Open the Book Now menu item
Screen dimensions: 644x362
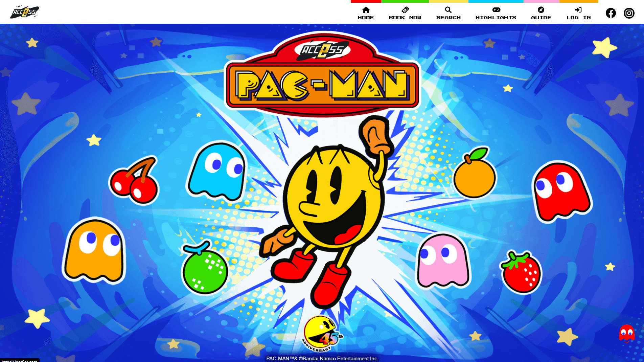tap(405, 18)
